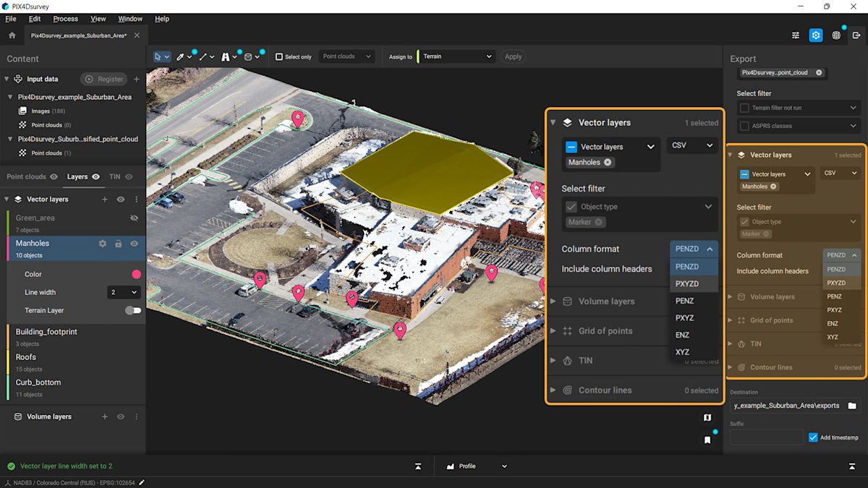Click the Suffix input field in Export panel
This screenshot has width=868, height=488.
[x=766, y=437]
